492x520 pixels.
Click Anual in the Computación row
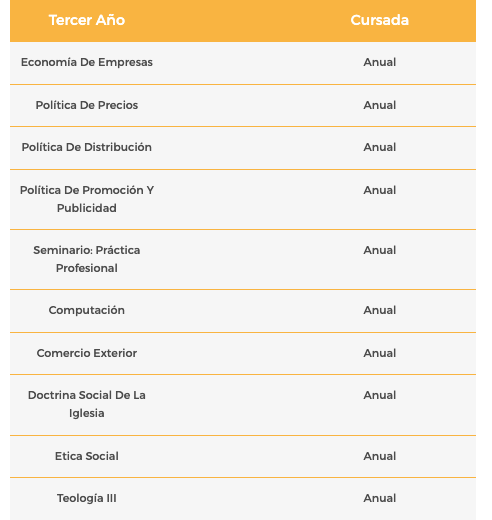[x=380, y=310]
